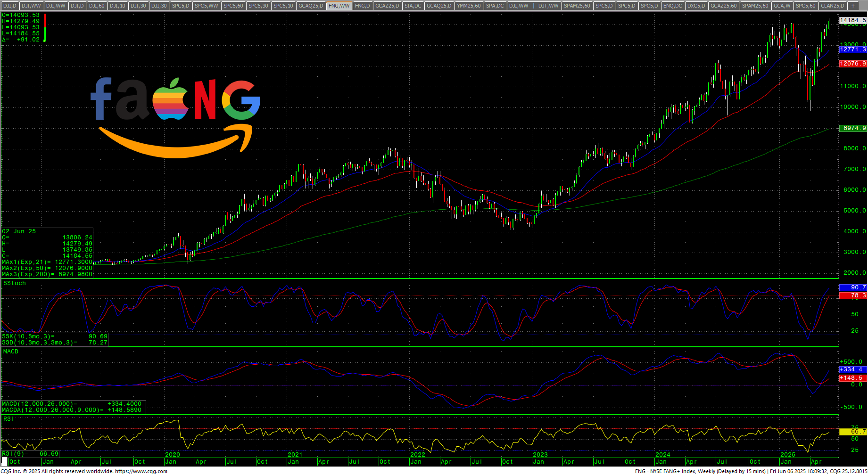Select the SStoch study title
The width and height of the screenshot is (868, 475).
15,283
